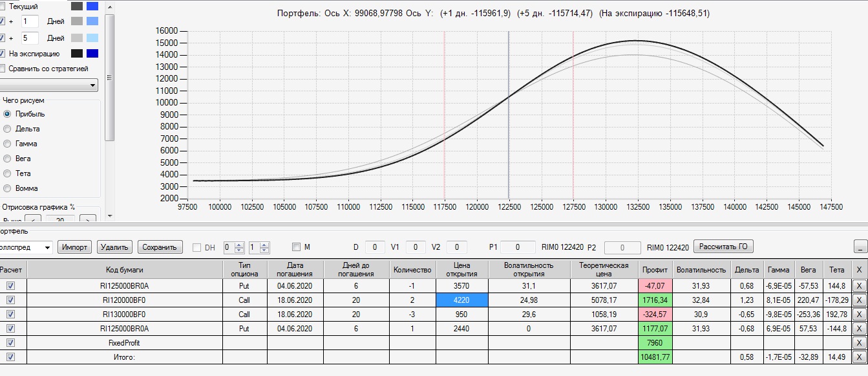
Task: Uncheck Расчет for the FixedProfit row
Action: pos(10,343)
